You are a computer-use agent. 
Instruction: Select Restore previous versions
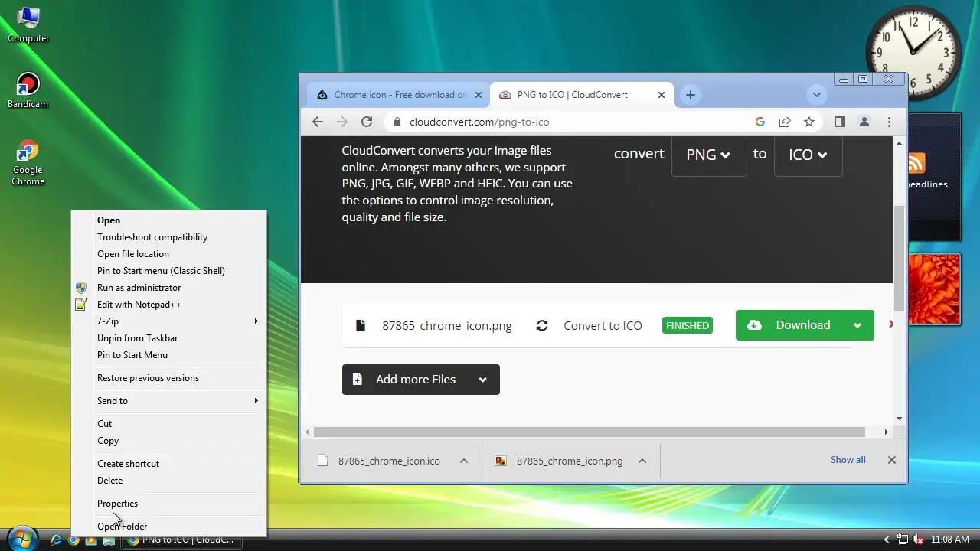pos(168,378)
